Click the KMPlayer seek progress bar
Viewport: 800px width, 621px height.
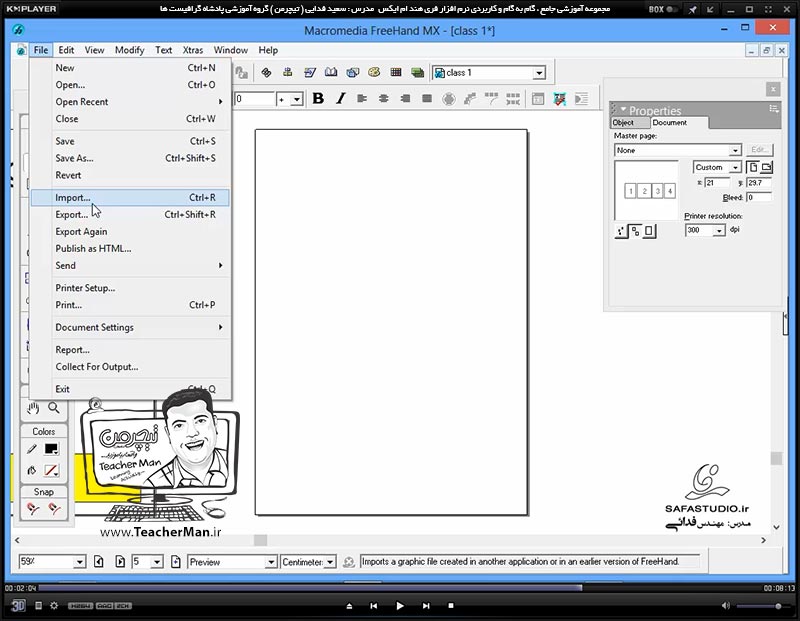[399, 588]
